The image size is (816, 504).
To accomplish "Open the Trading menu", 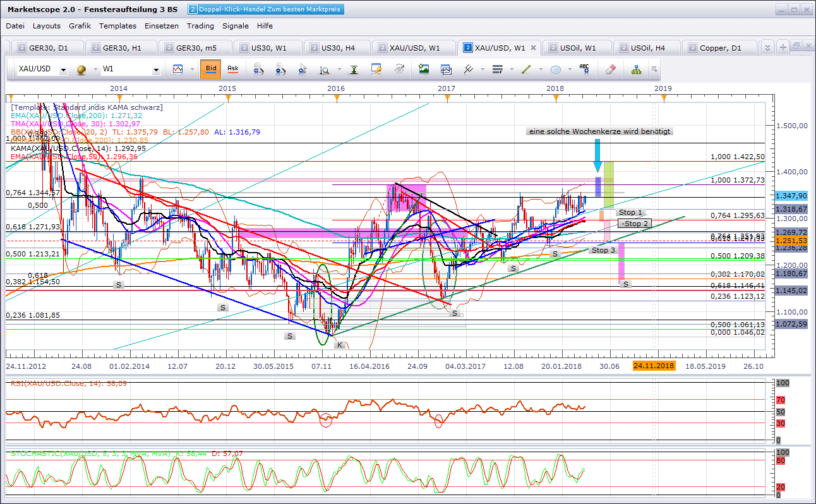I will pyautogui.click(x=200, y=26).
